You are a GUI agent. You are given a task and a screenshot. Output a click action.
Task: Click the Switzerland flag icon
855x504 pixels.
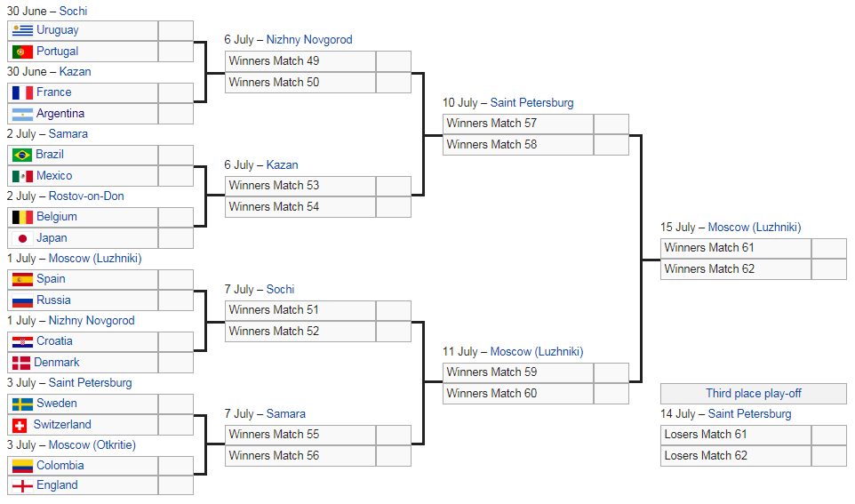click(21, 425)
